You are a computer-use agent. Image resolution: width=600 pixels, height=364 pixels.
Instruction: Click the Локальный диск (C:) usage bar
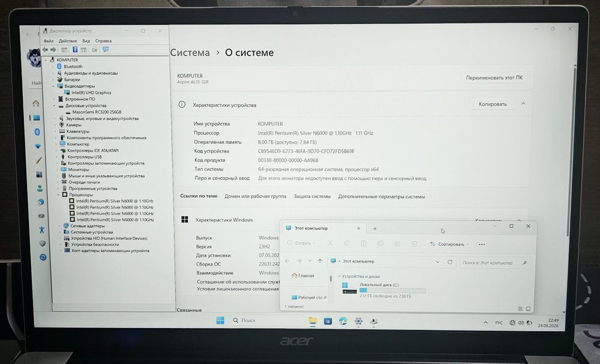tap(392, 291)
